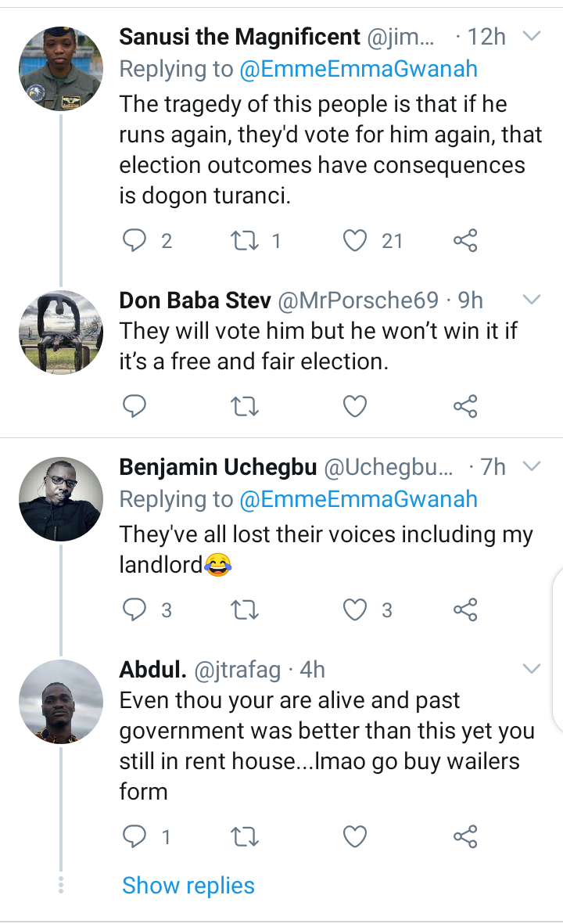Open options chevron on Sanusi's tweet
563x924 pixels.
click(x=532, y=37)
